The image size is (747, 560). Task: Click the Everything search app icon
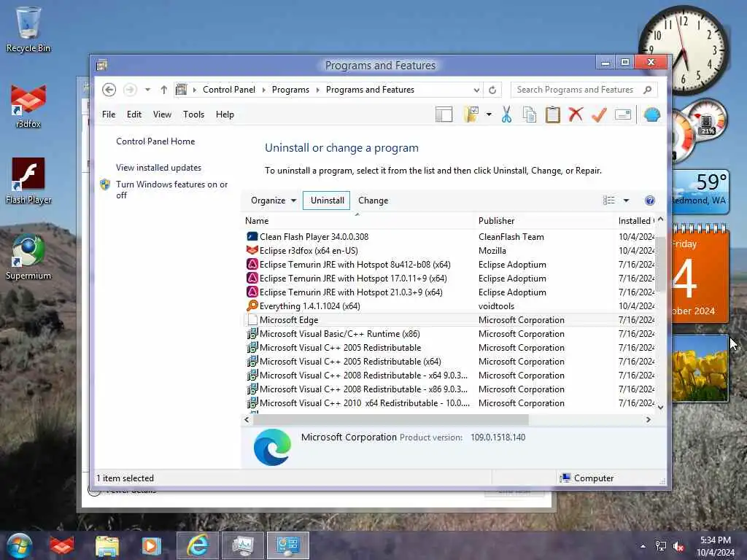tap(252, 306)
